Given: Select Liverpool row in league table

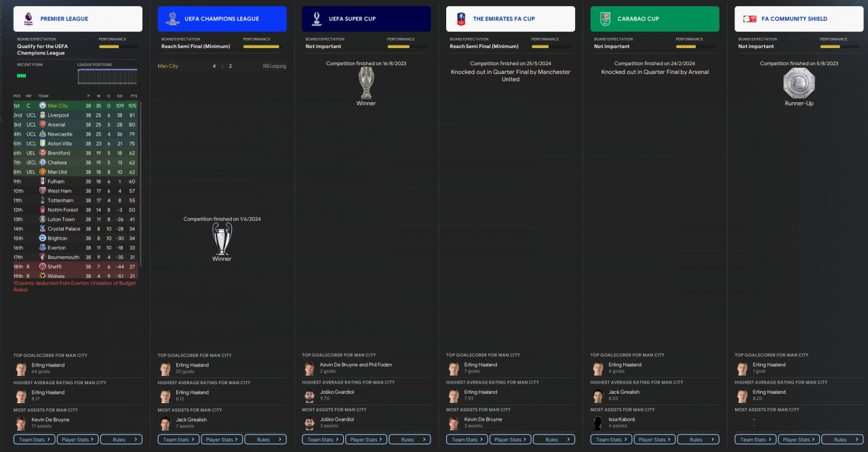Looking at the screenshot, I should pos(78,115).
